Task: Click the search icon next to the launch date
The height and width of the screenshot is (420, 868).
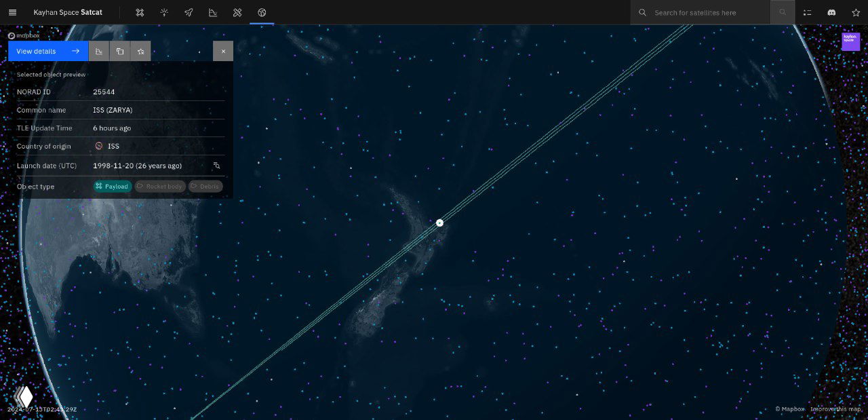Action: (217, 166)
